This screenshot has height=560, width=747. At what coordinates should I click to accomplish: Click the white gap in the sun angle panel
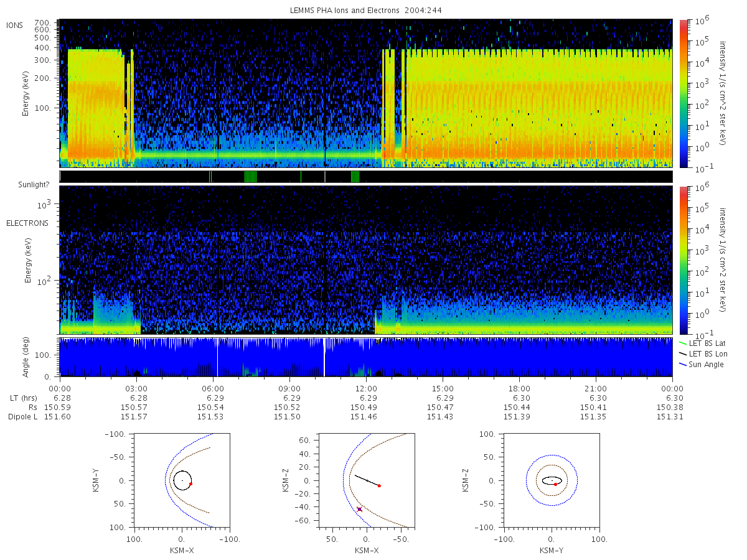click(324, 357)
